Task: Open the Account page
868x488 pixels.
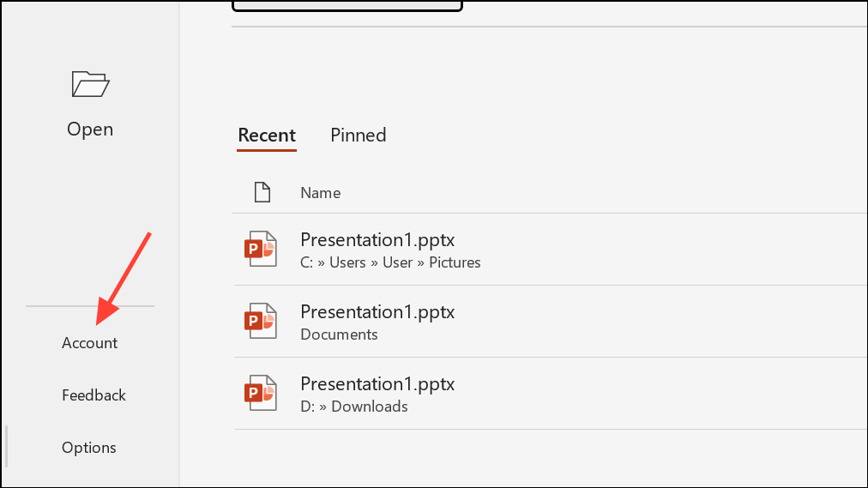Action: 90,343
